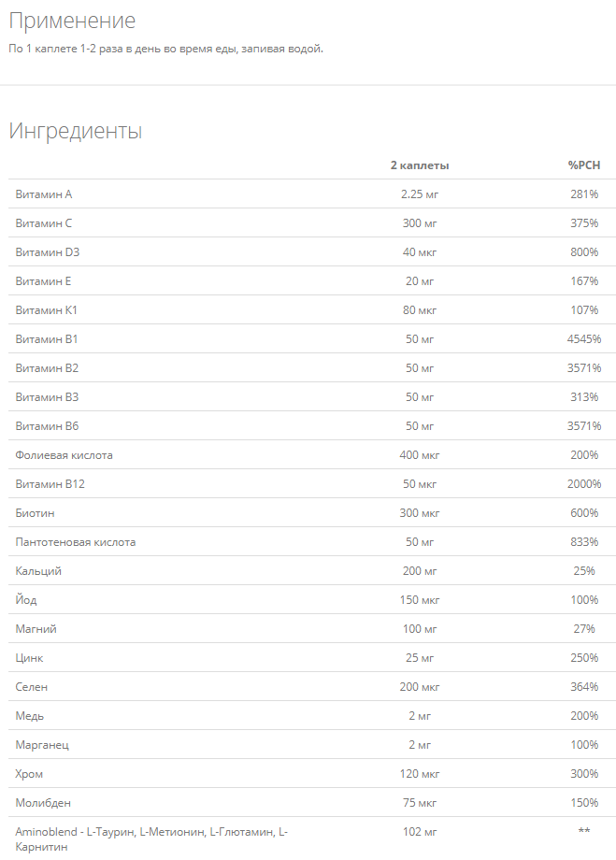
Task: Click the 364% value for Селен
Action: (x=584, y=687)
